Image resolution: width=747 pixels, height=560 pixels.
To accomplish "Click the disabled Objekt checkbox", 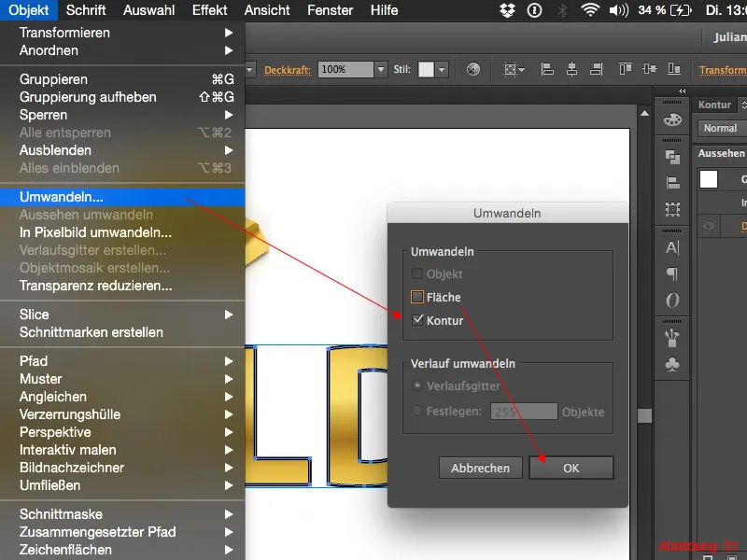I will [416, 273].
